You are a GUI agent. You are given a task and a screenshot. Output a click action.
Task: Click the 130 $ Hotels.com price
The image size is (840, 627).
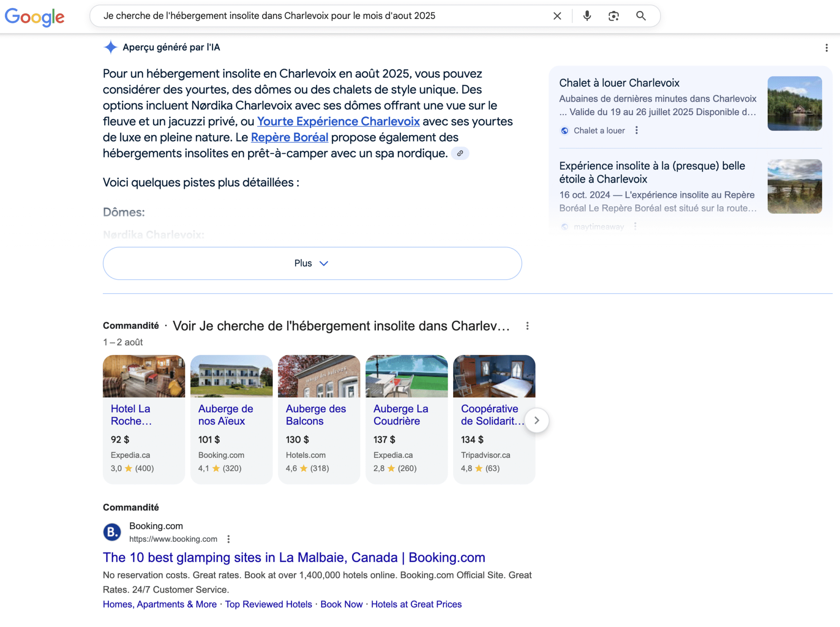(x=297, y=440)
